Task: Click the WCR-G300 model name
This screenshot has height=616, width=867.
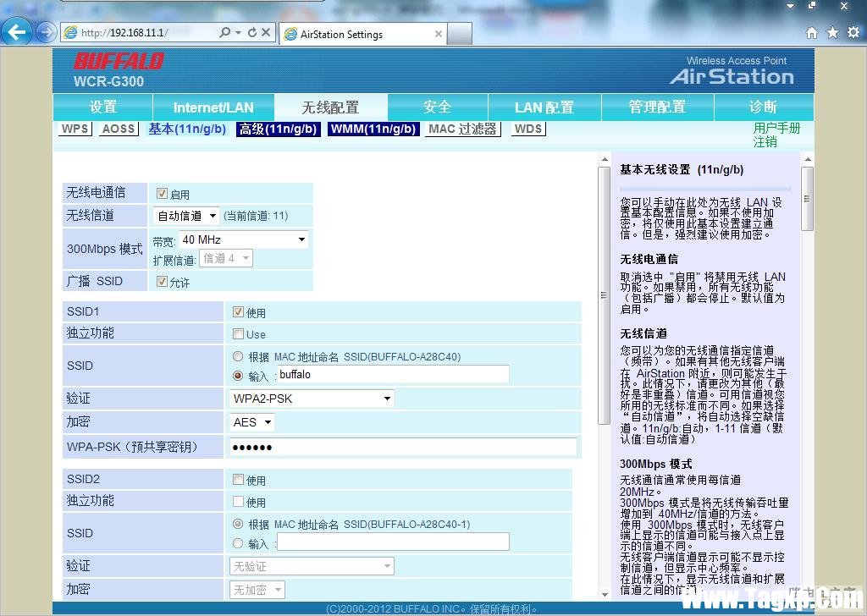Action: click(108, 81)
